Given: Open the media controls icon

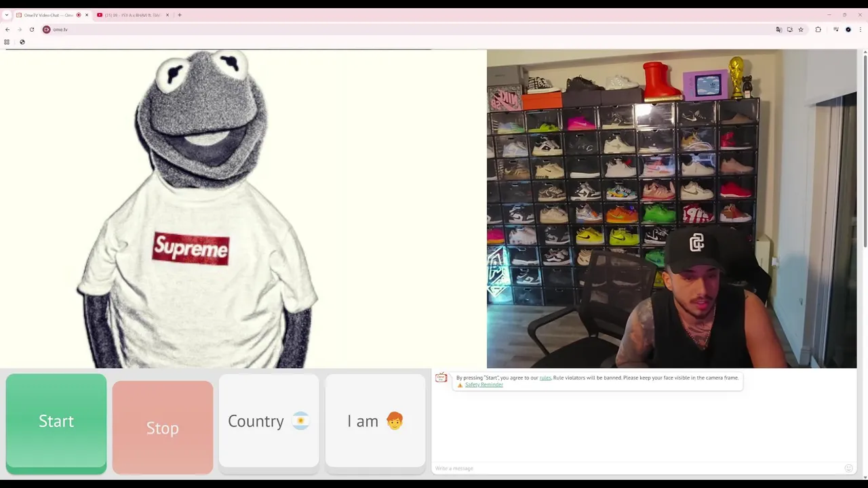Looking at the screenshot, I should coord(836,29).
